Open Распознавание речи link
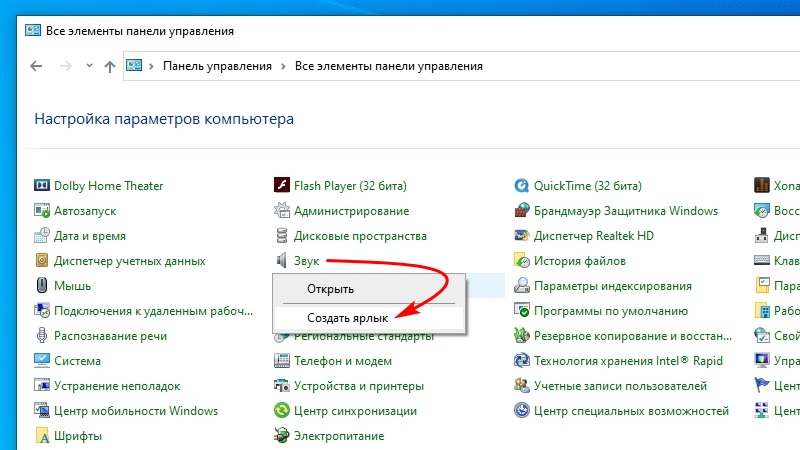Viewport: 800px width, 450px height. [x=111, y=336]
